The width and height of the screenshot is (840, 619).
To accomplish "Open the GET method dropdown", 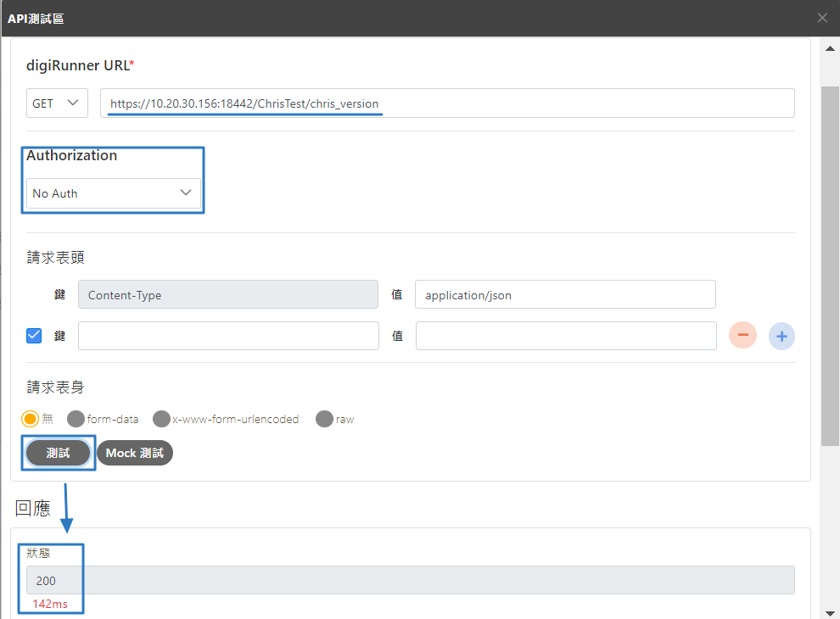I will click(57, 103).
